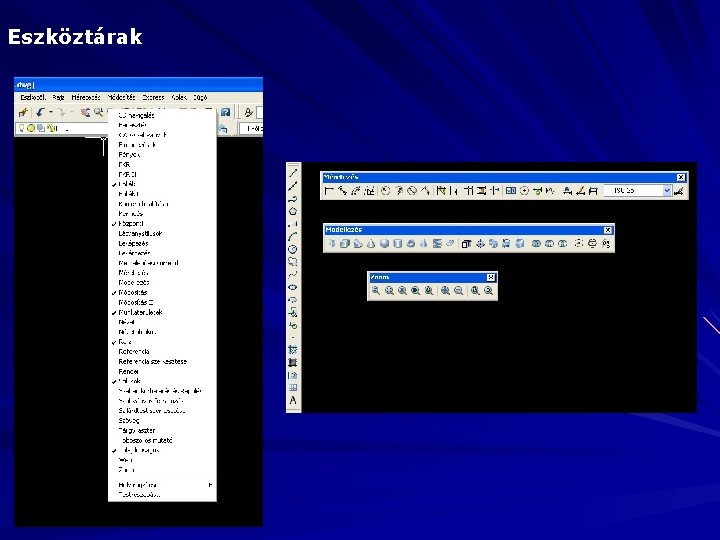Viewport: 720px width, 540px height.
Task: Click the Sphere solid icon
Action: (x=384, y=243)
